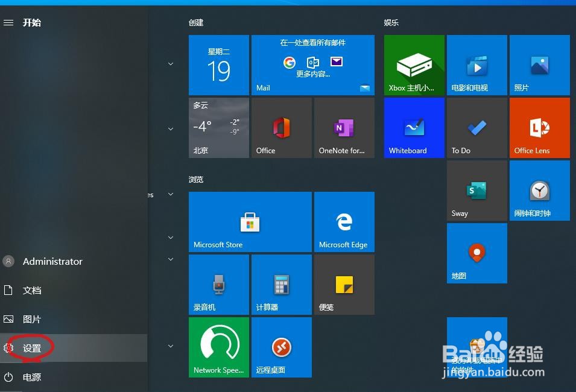Open the 录音机 voice recorder tile

[219, 285]
